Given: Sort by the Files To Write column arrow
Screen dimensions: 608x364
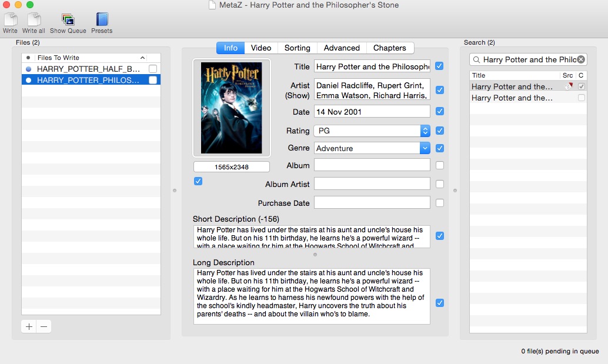Looking at the screenshot, I should 143,58.
